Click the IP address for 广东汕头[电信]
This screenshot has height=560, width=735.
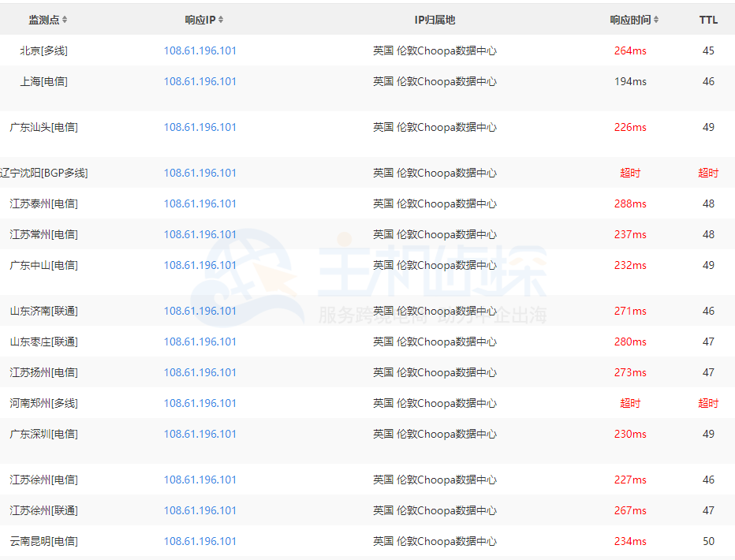[200, 127]
